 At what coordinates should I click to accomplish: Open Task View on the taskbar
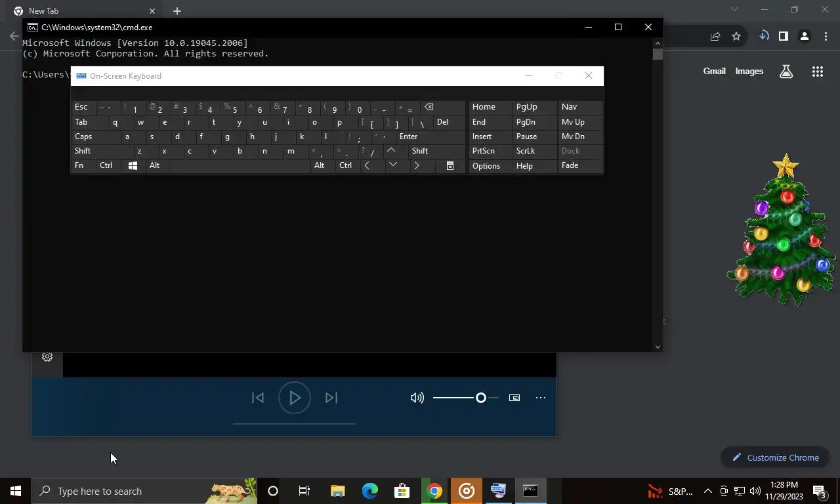[304, 491]
